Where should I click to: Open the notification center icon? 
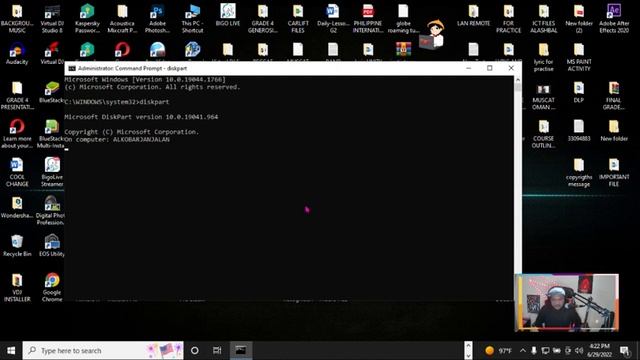624,351
